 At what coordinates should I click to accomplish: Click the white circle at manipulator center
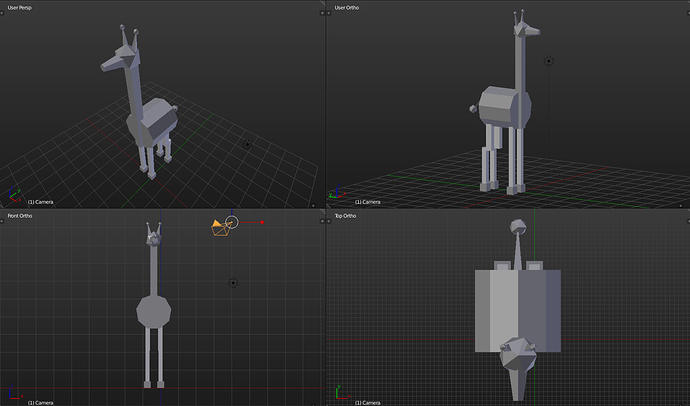(233, 222)
